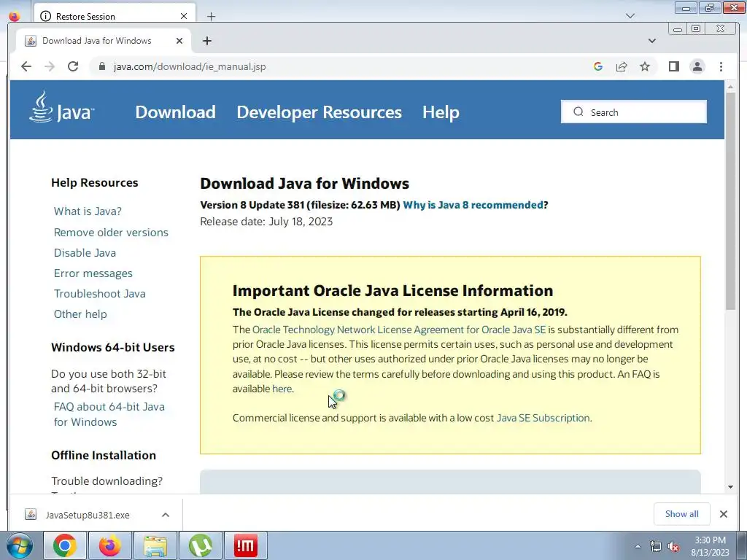
Task: Select Download Java for Windows tab
Action: (104, 41)
